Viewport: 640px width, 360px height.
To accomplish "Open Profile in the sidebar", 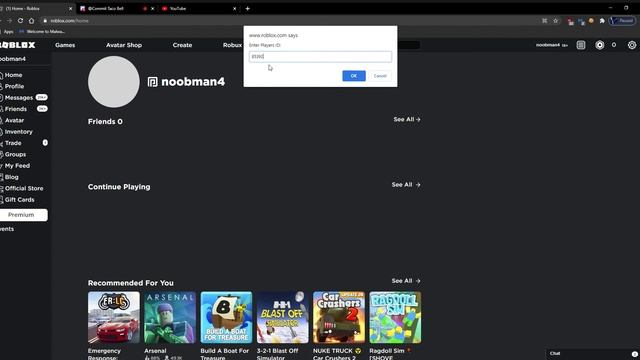I will (14, 87).
